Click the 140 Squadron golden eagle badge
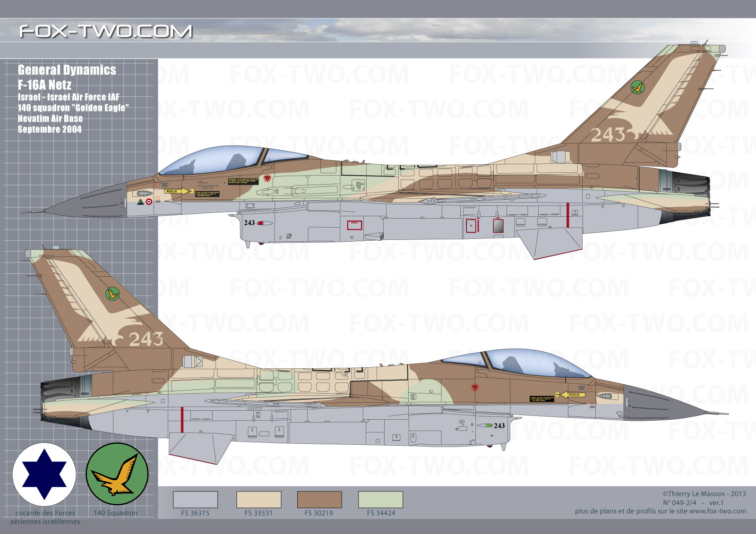756x534 pixels. coord(117,474)
